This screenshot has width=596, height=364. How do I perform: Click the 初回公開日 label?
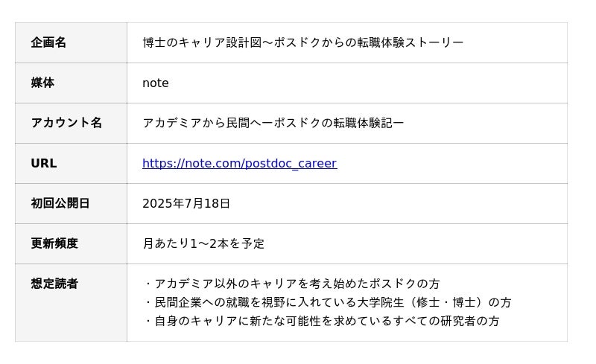point(60,204)
